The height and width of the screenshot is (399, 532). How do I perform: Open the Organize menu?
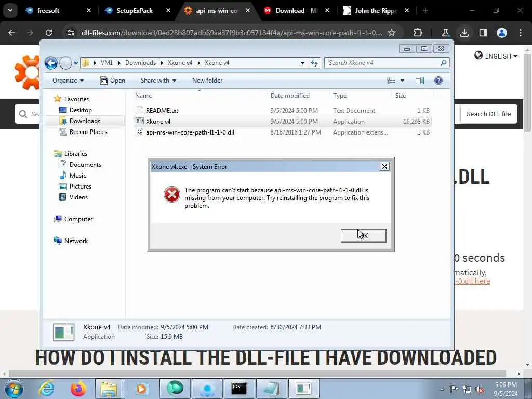coord(68,81)
